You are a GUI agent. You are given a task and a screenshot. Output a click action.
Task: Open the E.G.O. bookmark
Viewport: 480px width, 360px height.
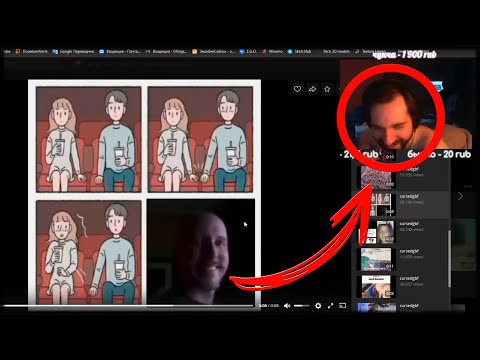click(x=248, y=51)
